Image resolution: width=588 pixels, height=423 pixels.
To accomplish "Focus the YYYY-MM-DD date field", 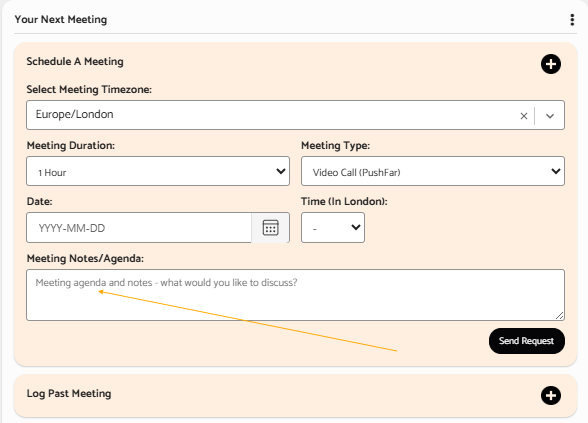I will (x=139, y=228).
